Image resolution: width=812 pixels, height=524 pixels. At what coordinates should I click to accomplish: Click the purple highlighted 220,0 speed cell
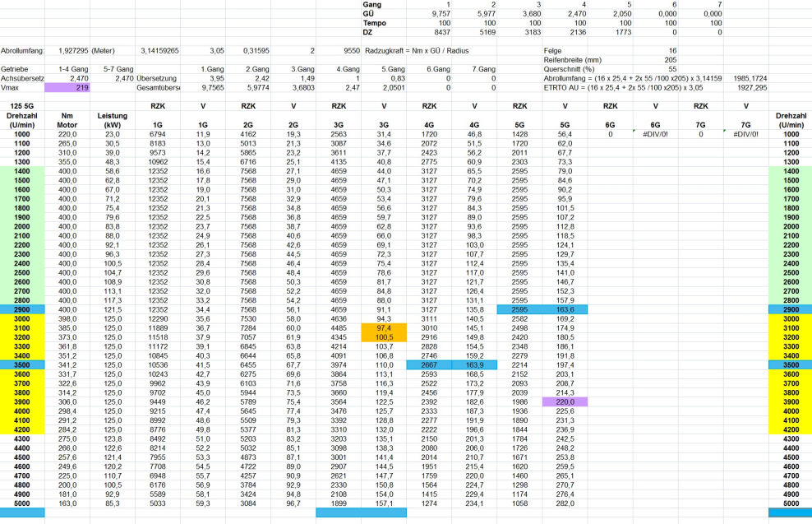coord(565,401)
